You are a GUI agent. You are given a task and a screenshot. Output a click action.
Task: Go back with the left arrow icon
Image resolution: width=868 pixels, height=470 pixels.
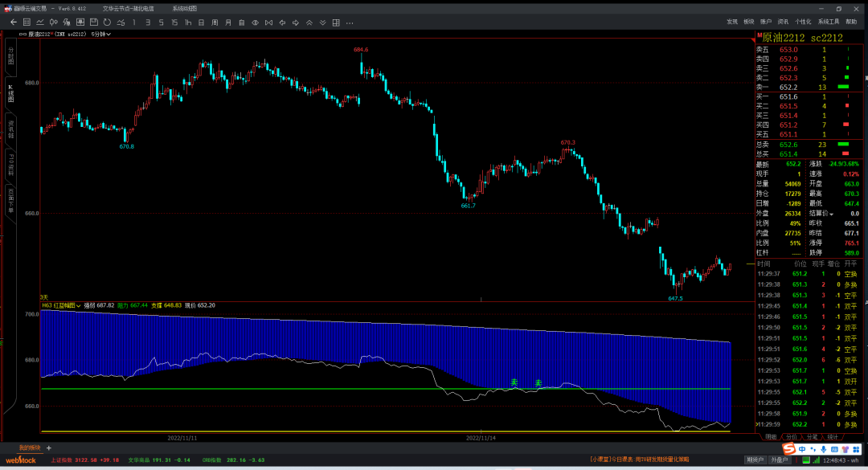pos(14,22)
